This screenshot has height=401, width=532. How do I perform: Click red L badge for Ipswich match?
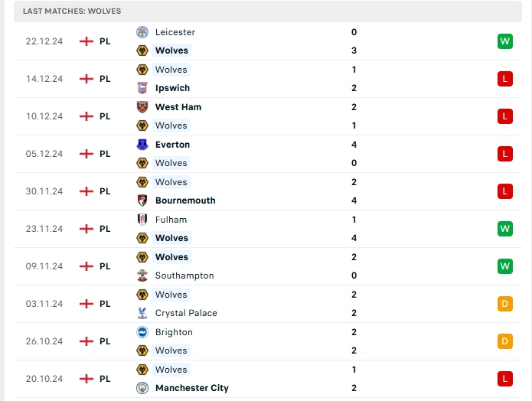pos(504,79)
